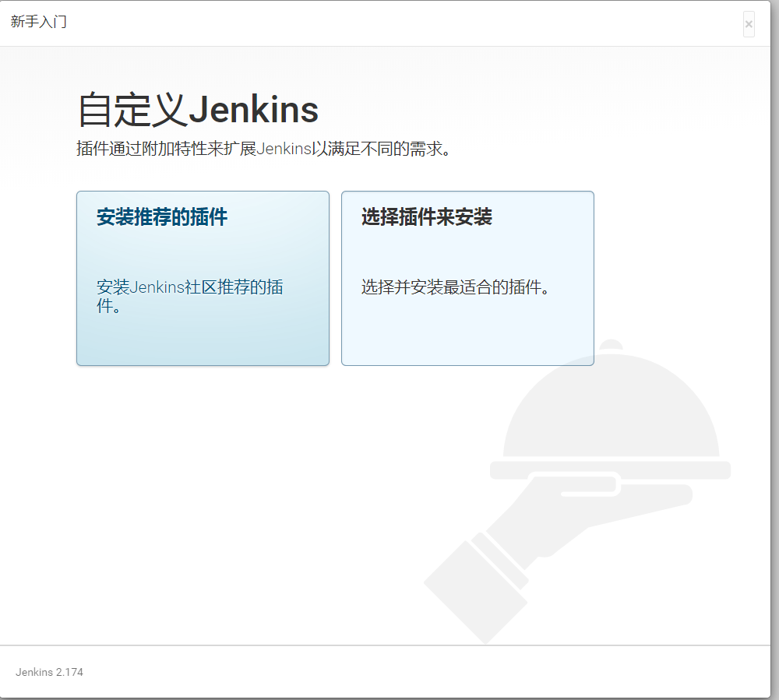Viewport: 779px width, 700px height.
Task: Click the 选择插件来安装 card
Action: pos(467,279)
